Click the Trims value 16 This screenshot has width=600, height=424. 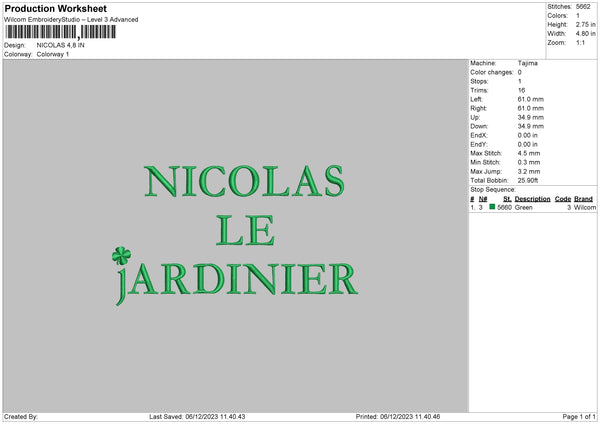(x=521, y=90)
